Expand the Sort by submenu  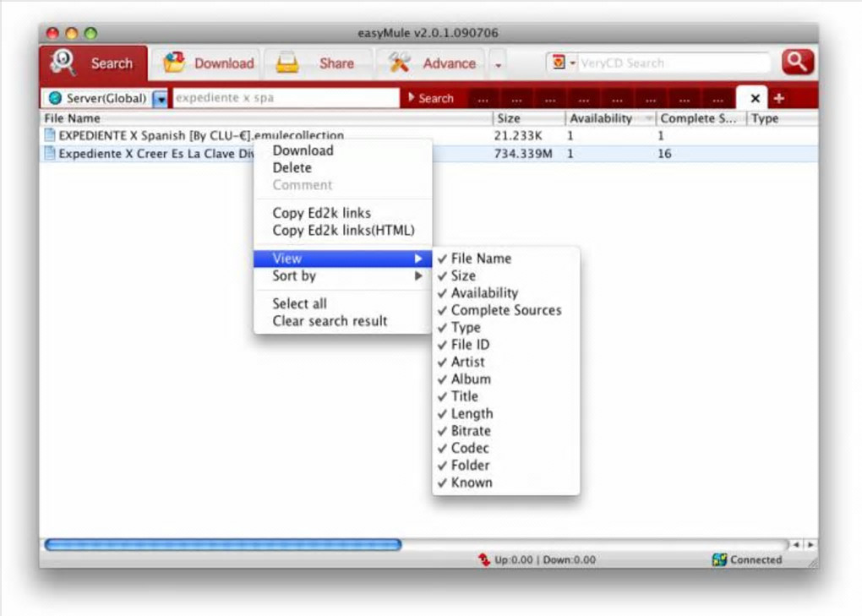[x=342, y=275]
